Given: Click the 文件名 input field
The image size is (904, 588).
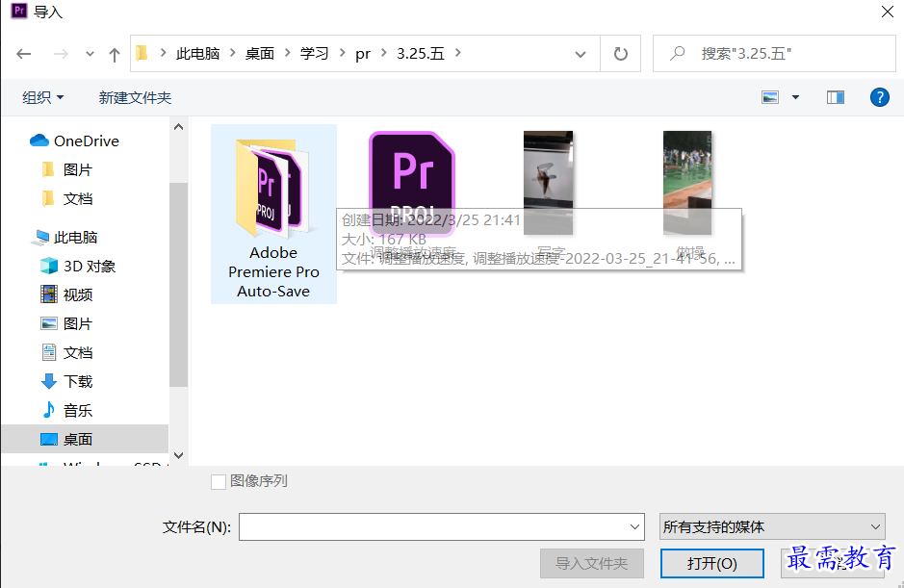Looking at the screenshot, I should pos(442,527).
